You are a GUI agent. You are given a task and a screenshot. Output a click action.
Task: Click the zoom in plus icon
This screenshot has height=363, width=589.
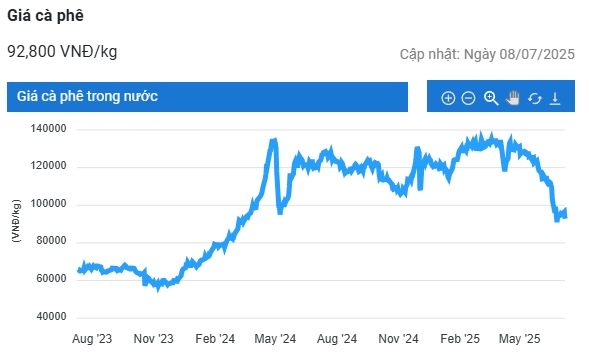pyautogui.click(x=448, y=98)
